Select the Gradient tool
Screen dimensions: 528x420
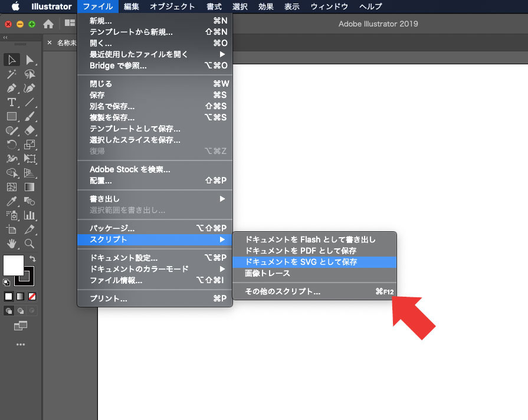(29, 187)
